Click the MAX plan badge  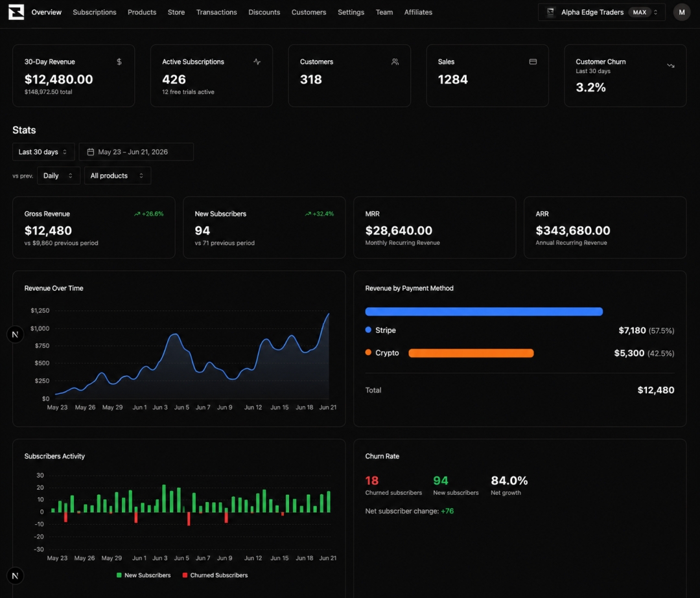pyautogui.click(x=640, y=12)
